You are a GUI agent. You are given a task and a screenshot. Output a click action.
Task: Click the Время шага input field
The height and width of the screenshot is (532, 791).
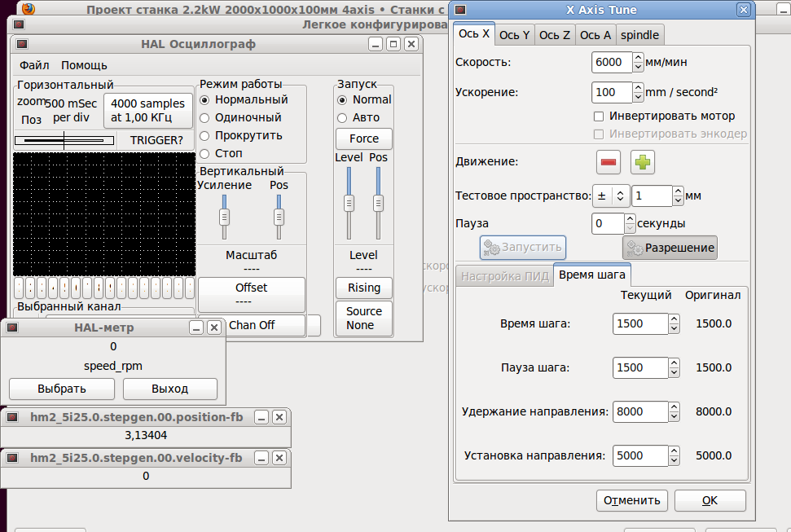640,323
